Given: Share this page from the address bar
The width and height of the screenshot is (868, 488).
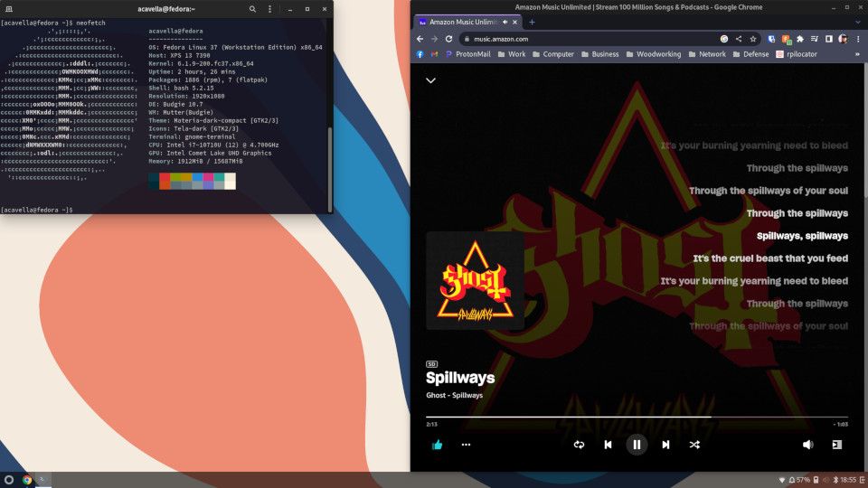Looking at the screenshot, I should point(739,39).
